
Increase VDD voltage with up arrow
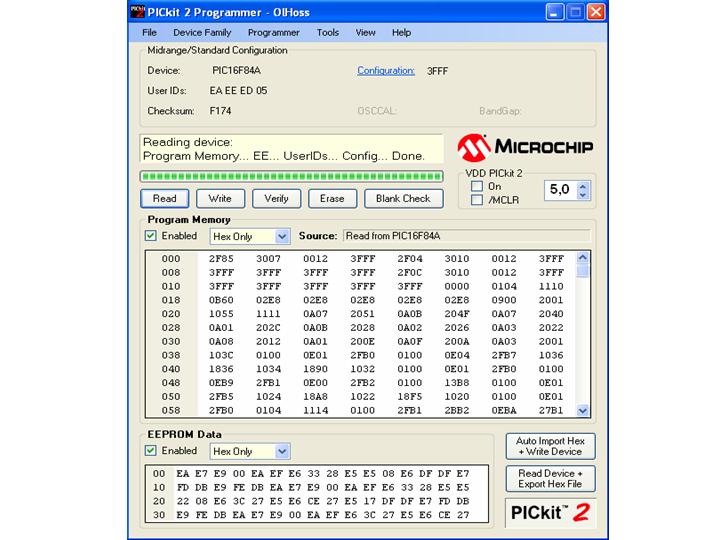(583, 186)
